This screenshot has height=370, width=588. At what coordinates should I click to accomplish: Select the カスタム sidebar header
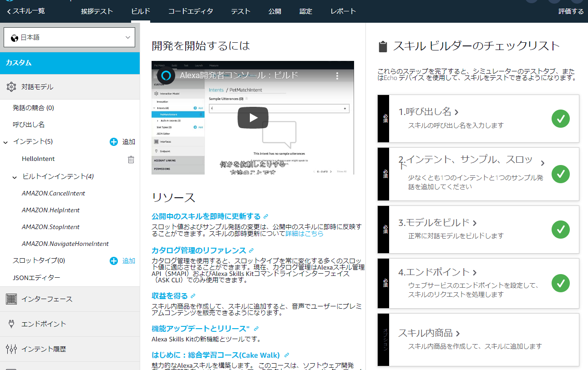(x=70, y=63)
